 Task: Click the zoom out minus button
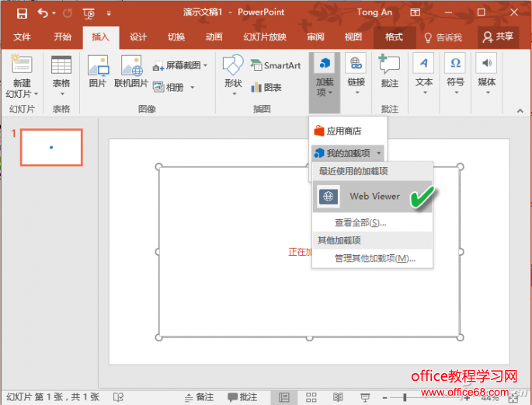[x=384, y=397]
